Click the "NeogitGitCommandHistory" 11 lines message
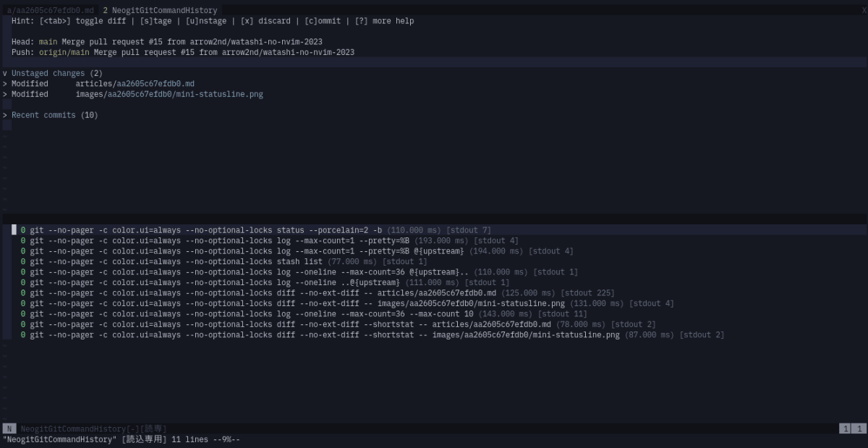This screenshot has height=448, width=868. tap(122, 439)
